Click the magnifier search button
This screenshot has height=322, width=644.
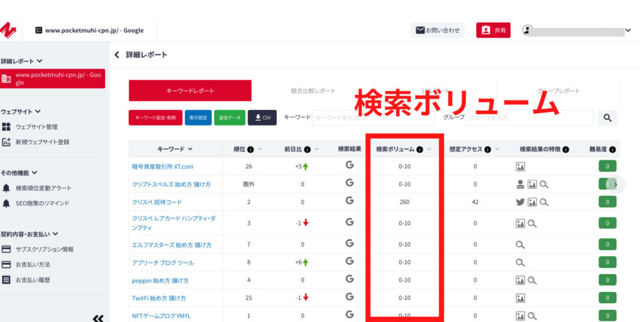point(608,118)
